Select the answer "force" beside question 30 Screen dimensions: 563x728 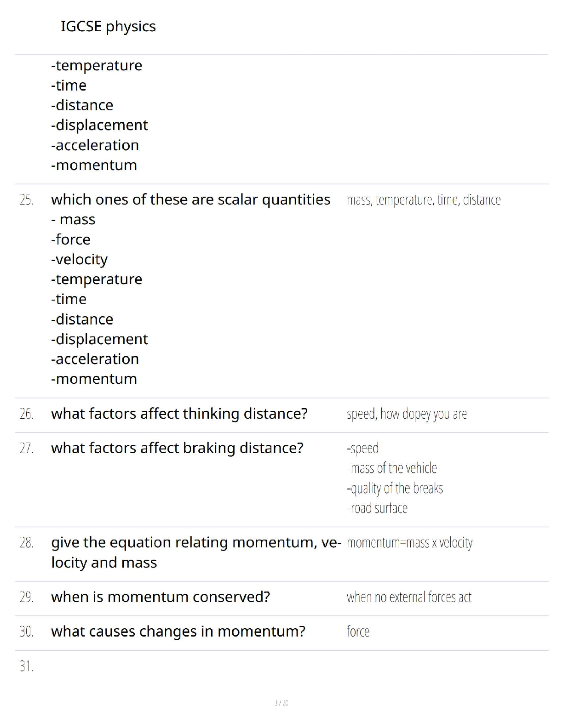pos(358,631)
